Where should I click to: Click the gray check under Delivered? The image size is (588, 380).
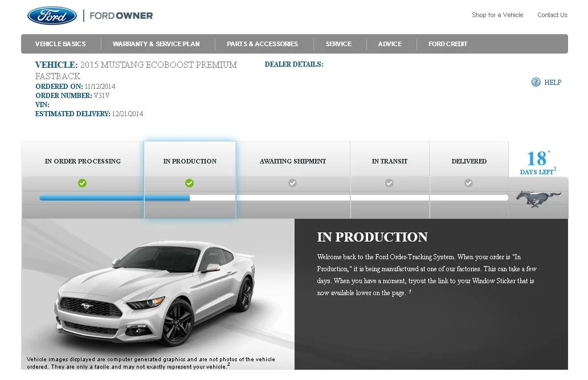click(468, 183)
